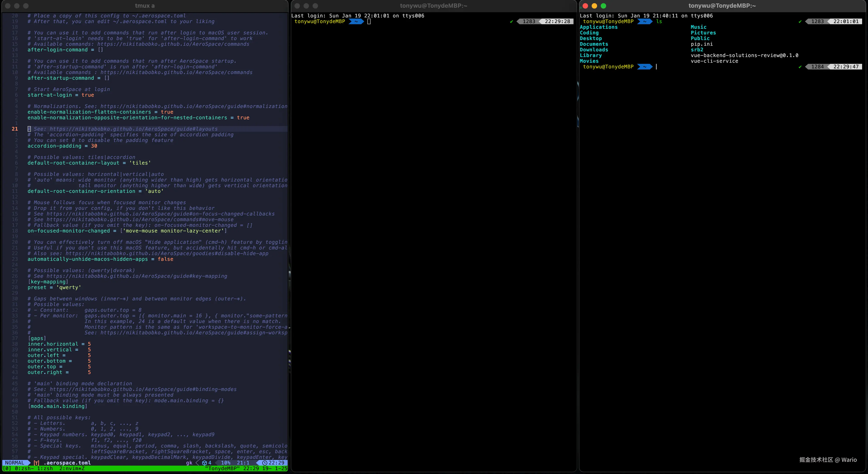Click the NORMAL mode indicator
Viewport: 868px width, 474px height.
14,463
